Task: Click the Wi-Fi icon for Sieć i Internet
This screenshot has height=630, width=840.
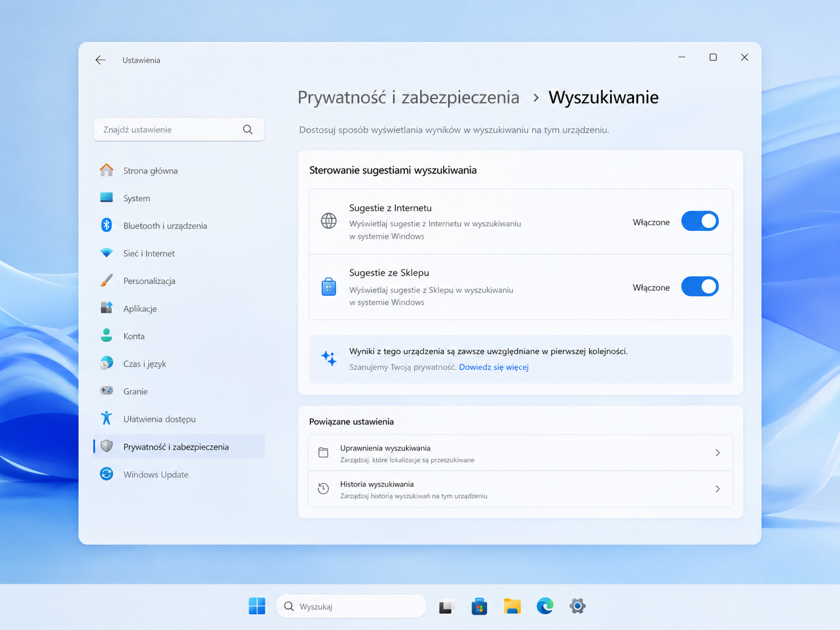Action: (107, 253)
